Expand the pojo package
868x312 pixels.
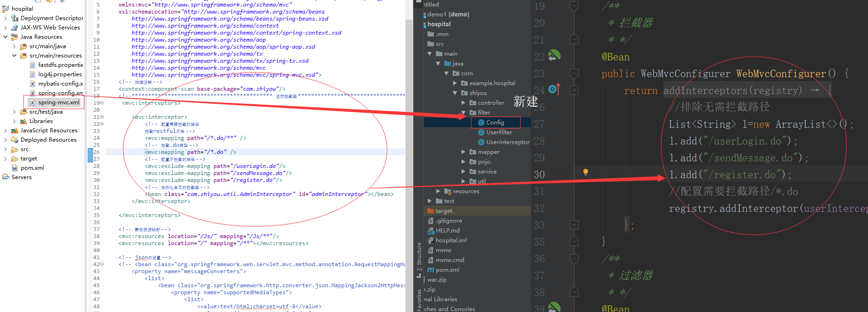[x=463, y=162]
